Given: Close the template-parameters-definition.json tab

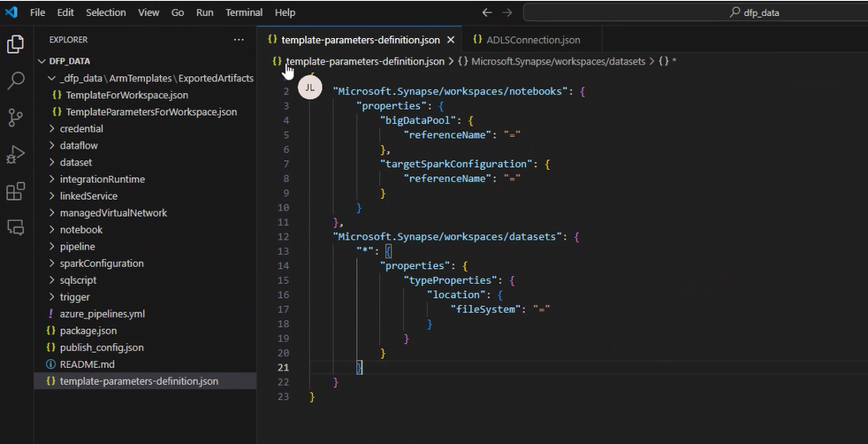Looking at the screenshot, I should click(x=451, y=40).
